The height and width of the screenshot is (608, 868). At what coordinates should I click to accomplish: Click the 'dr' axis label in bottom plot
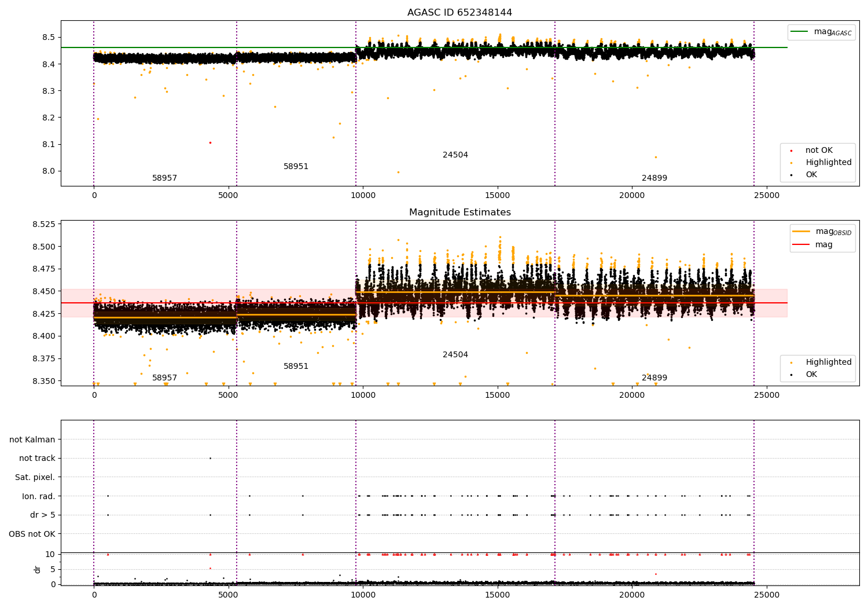38,569
